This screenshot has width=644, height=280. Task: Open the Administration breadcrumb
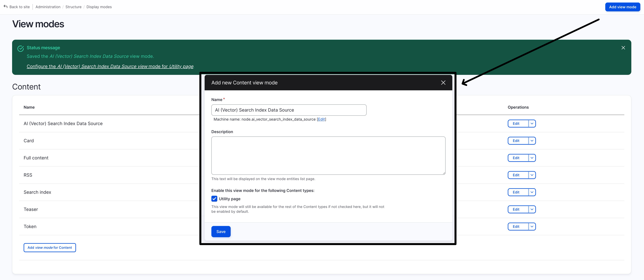48,7
